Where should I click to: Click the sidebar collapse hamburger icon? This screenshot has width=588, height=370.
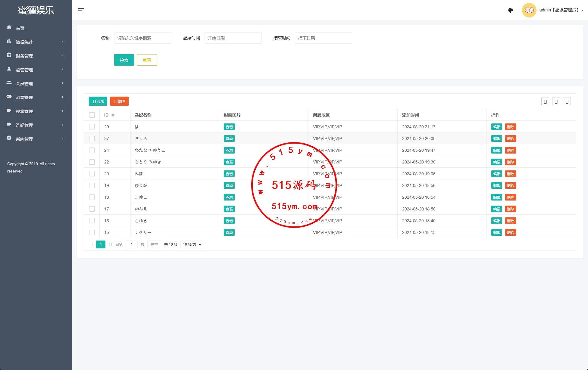pos(81,10)
